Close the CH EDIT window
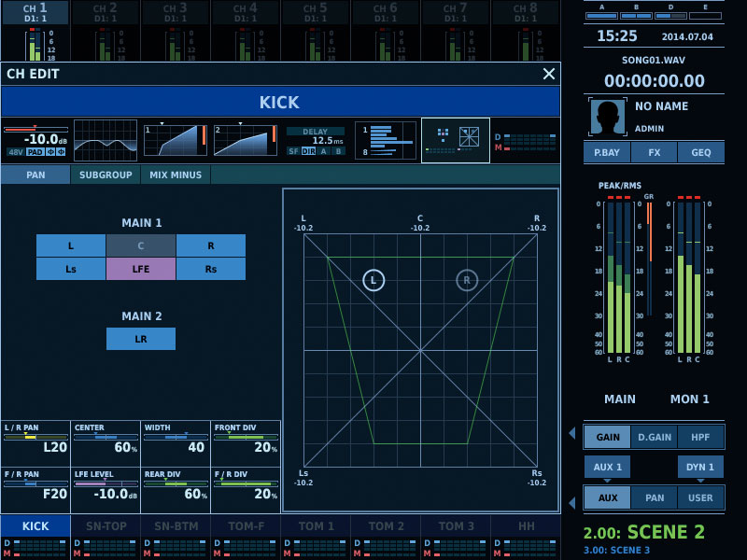The image size is (747, 560). coord(548,74)
